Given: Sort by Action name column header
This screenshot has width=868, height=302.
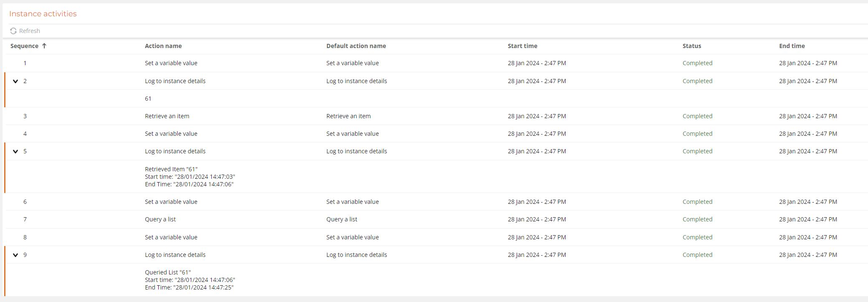Looking at the screenshot, I should 163,46.
